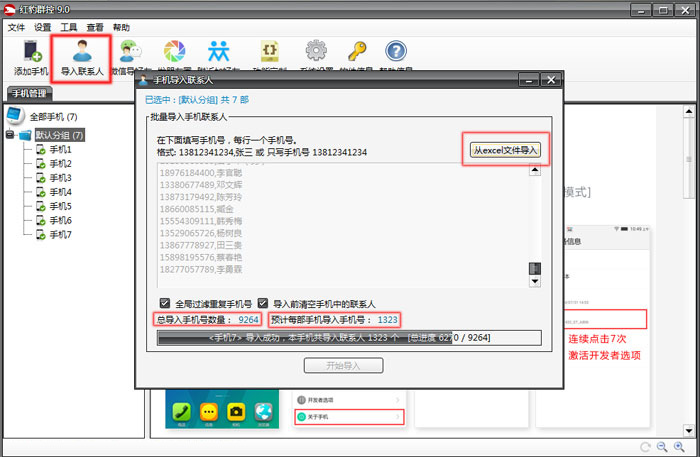The image size is (700, 457).
Task: Click the phone icon beside 手机1
Action: pyautogui.click(x=41, y=150)
